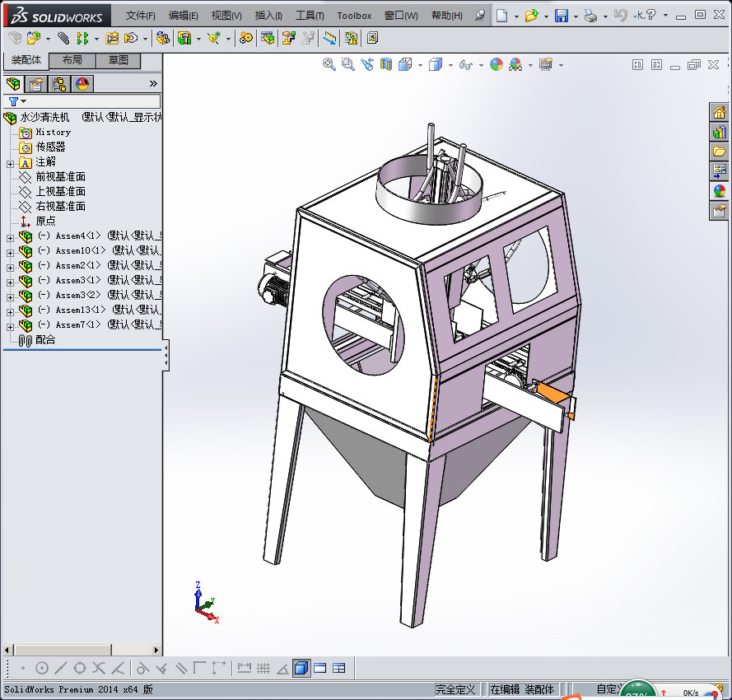Open the dropdown arrow next to Save

(576, 16)
